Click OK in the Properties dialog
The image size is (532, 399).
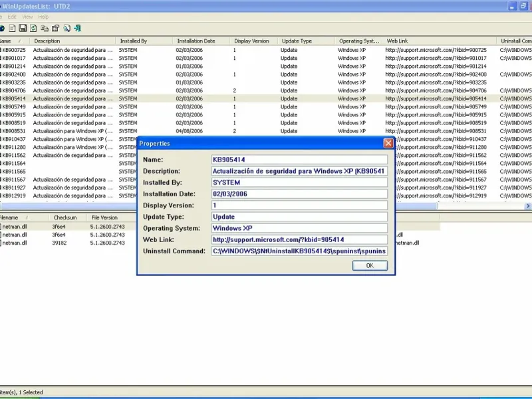[x=370, y=265]
